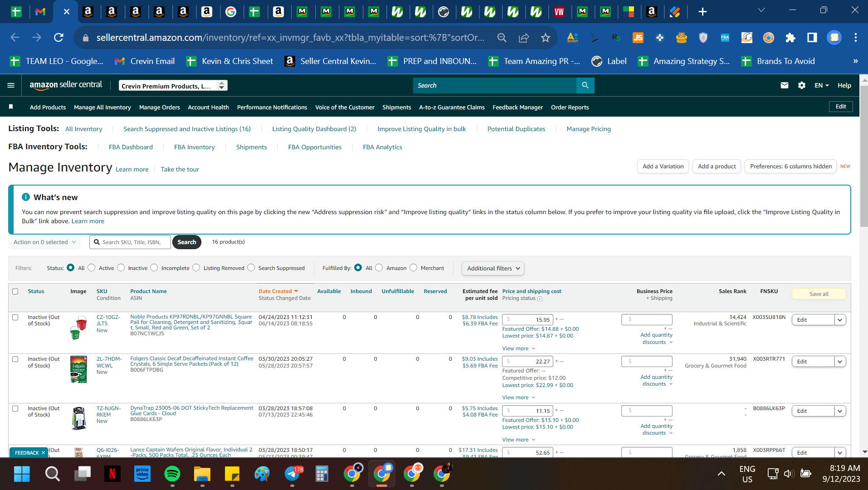Open Netflix from the taskbar
The image size is (868, 490).
tap(112, 474)
